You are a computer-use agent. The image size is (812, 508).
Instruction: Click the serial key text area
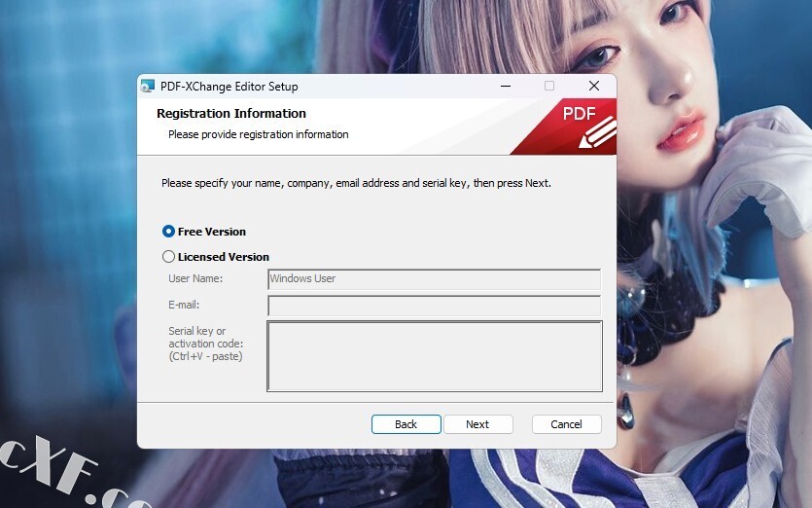435,356
